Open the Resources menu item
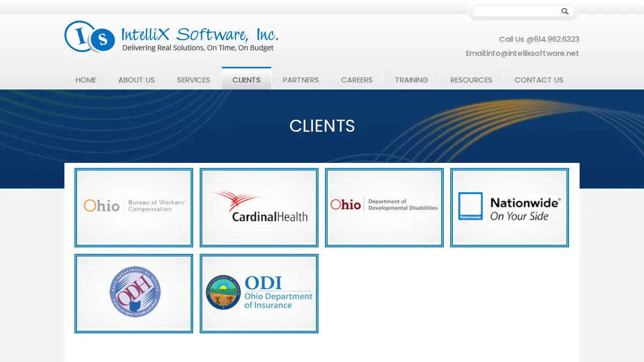The image size is (644, 362). (x=471, y=80)
